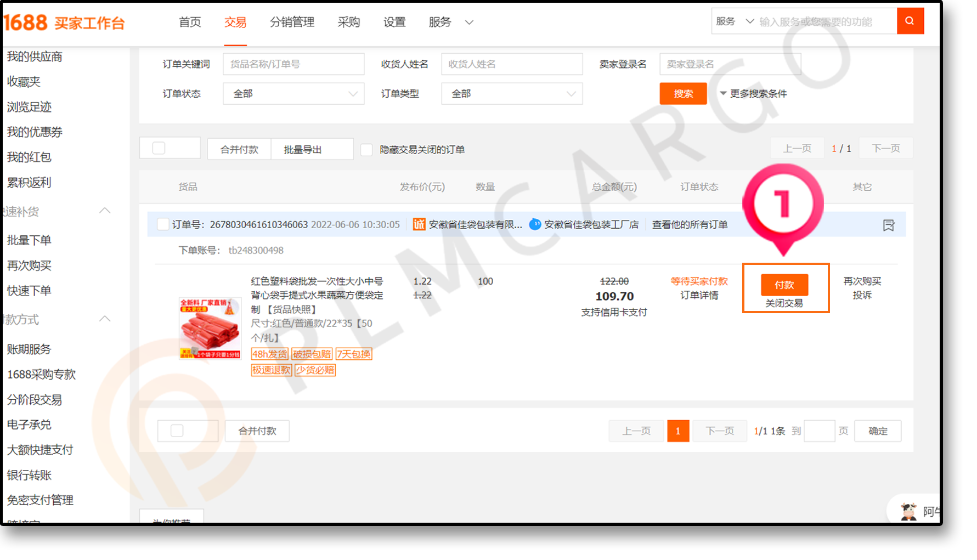
Task: Click the blue Wangwang chat icon
Action: (x=535, y=224)
